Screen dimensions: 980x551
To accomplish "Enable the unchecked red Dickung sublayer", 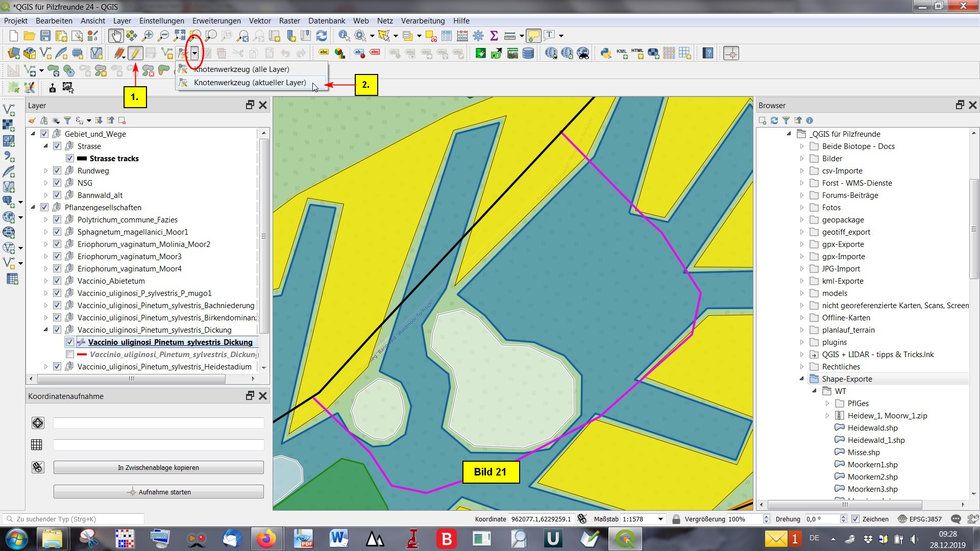I will coord(70,355).
